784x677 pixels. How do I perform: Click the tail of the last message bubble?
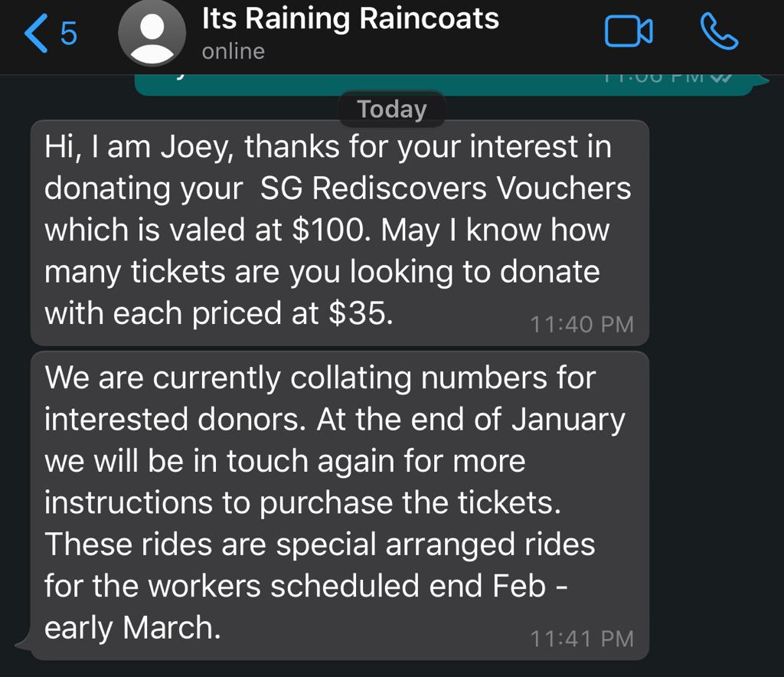point(23,642)
